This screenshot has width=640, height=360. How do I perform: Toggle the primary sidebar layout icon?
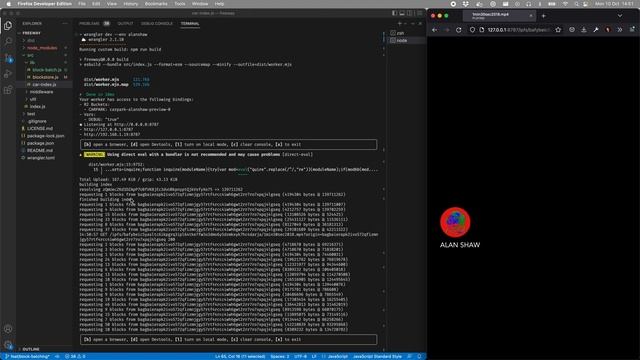click(394, 13)
